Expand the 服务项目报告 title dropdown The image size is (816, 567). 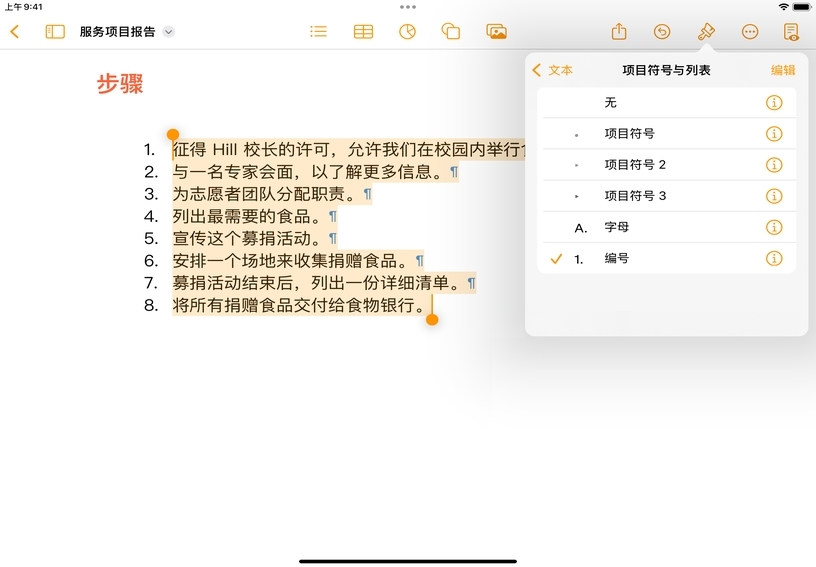[169, 31]
